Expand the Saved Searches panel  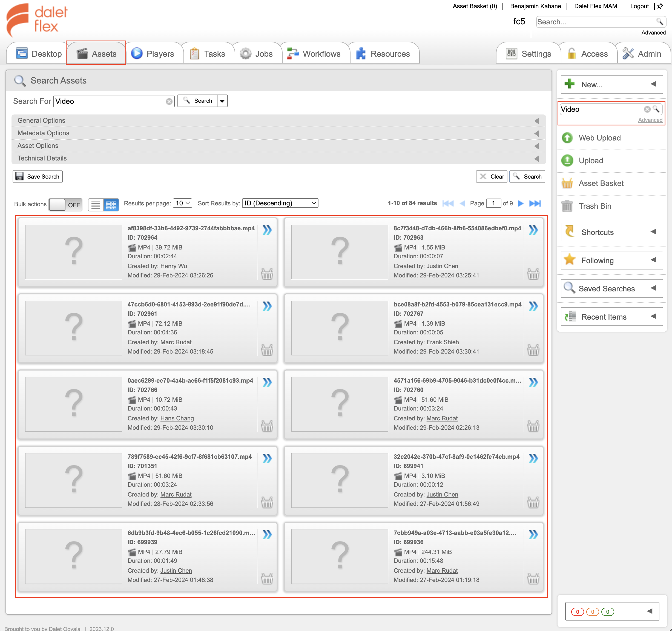click(x=611, y=288)
